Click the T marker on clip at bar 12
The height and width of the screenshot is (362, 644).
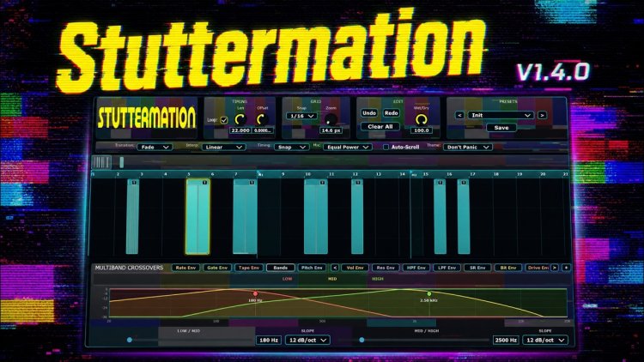[358, 182]
